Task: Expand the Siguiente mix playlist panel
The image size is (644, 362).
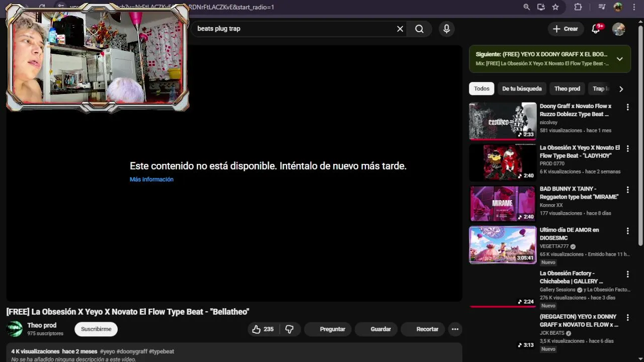Action: (x=620, y=59)
